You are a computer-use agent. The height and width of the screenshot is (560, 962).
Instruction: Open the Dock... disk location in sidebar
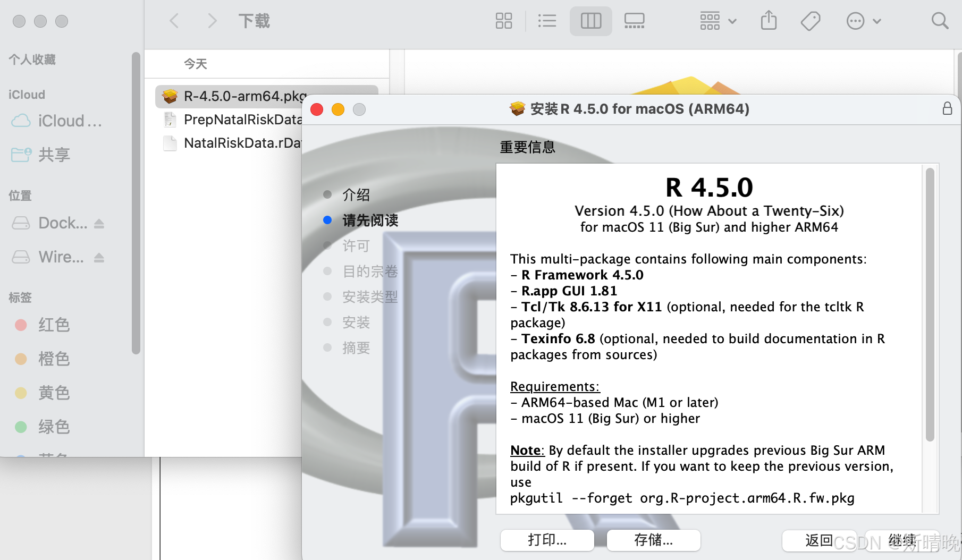point(49,223)
